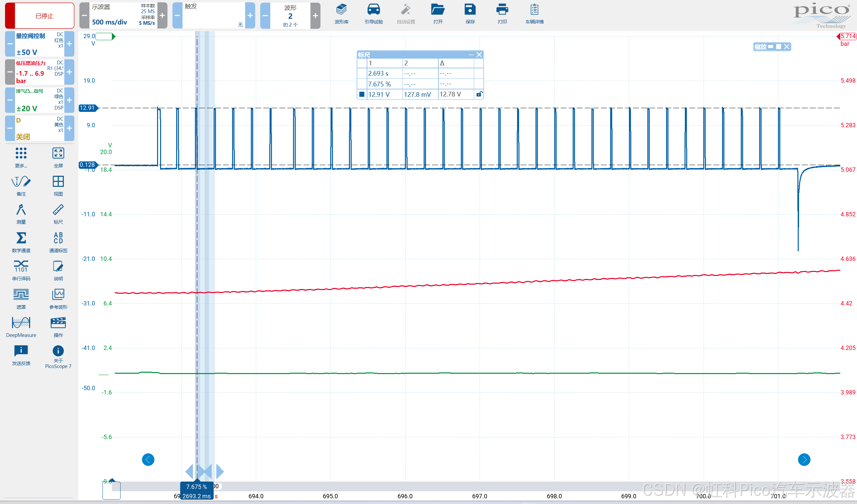
Task: Click the 12.91 voltage ruler handle
Action: tap(88, 108)
